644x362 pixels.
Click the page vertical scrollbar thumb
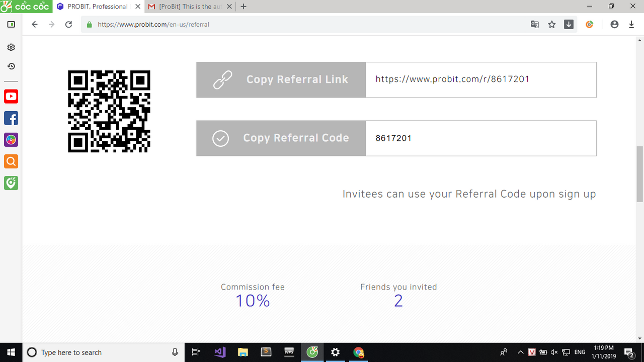coord(639,173)
